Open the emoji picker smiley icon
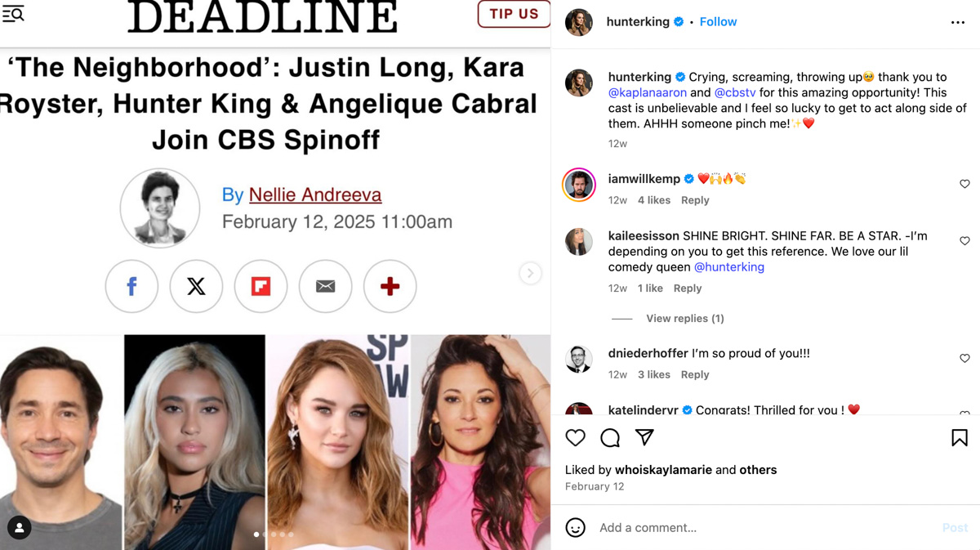Image resolution: width=980 pixels, height=550 pixels. 576,528
